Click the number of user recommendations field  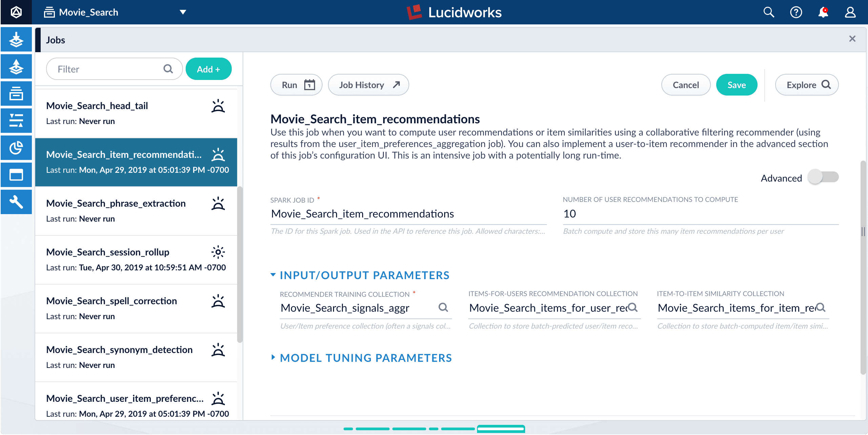coord(701,214)
